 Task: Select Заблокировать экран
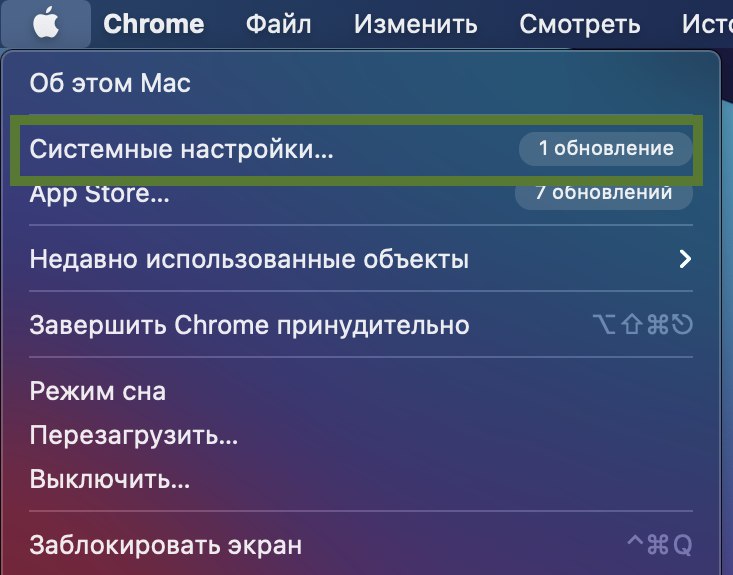click(360, 545)
